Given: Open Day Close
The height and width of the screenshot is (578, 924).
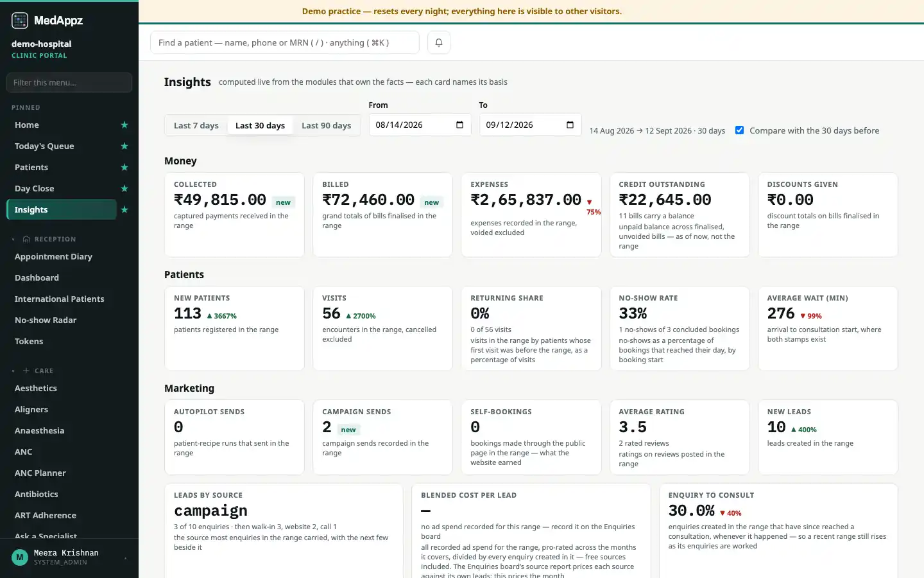Looking at the screenshot, I should (x=62, y=188).
